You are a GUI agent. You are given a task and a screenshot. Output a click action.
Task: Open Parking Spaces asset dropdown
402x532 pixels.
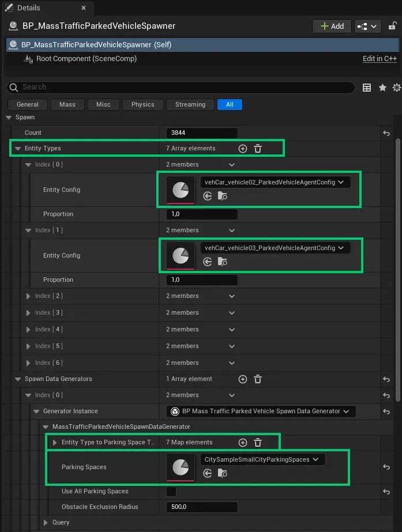262,459
